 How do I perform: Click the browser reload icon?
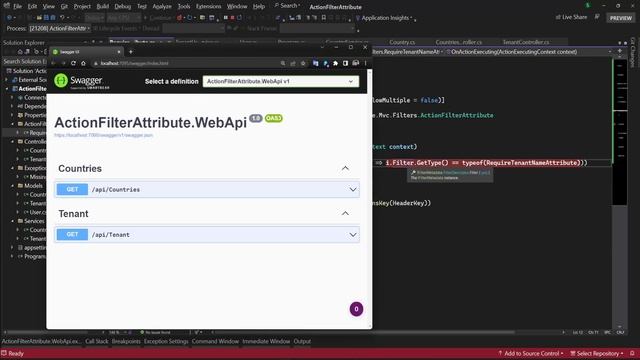(73, 63)
